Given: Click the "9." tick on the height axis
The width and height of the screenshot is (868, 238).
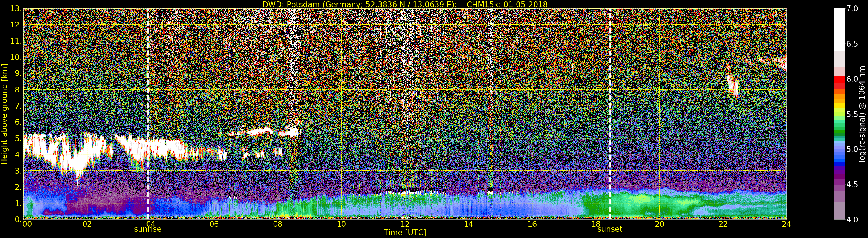Looking at the screenshot, I should (18, 74).
